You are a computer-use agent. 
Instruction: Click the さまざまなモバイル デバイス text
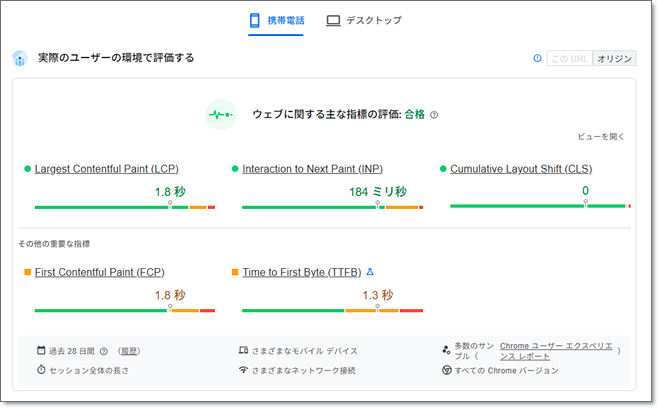(305, 351)
